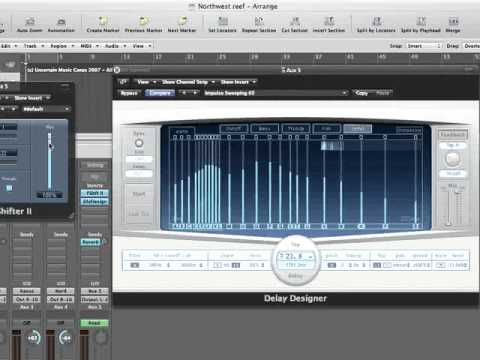480x360 pixels.
Task: Toggle the pitch on button in tap parameters
Action: tap(332, 265)
